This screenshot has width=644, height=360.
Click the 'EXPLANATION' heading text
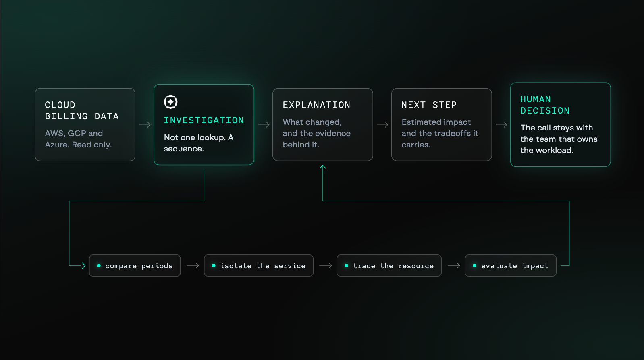317,105
